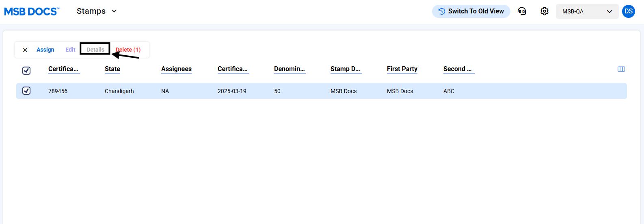Sort by the Assignees column header
Image resolution: width=644 pixels, height=224 pixels.
point(176,69)
